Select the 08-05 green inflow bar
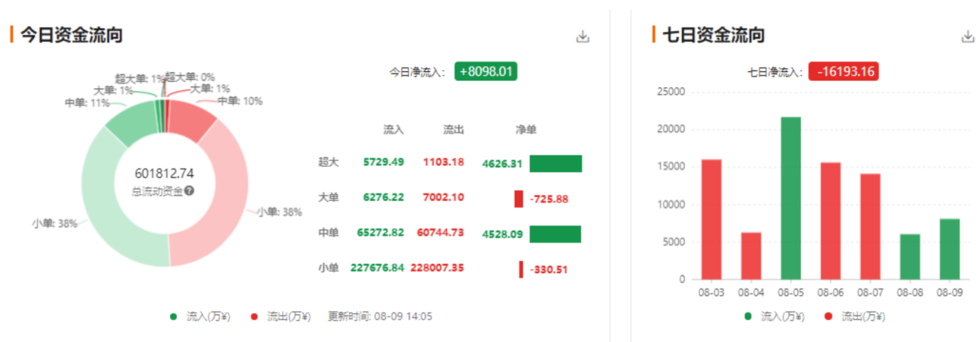The width and height of the screenshot is (980, 342). coord(790,197)
